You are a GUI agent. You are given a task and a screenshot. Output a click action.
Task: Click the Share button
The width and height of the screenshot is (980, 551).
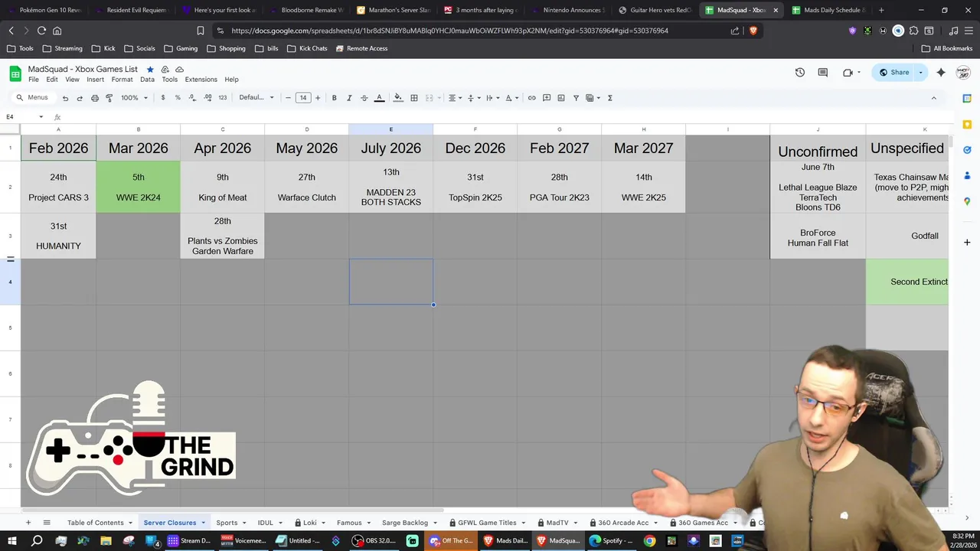894,73
